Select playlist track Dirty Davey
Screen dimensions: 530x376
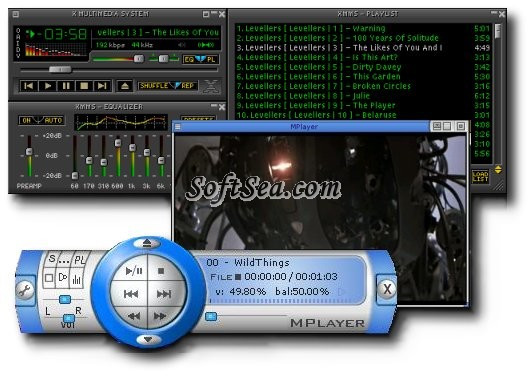click(363, 67)
